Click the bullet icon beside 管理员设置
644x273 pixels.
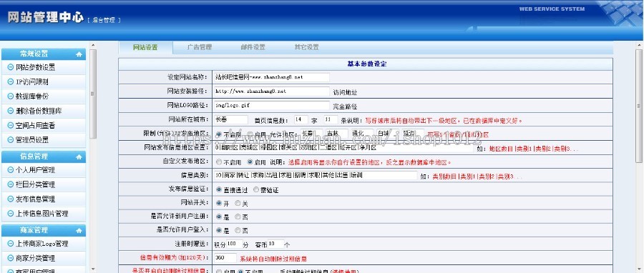(10, 140)
